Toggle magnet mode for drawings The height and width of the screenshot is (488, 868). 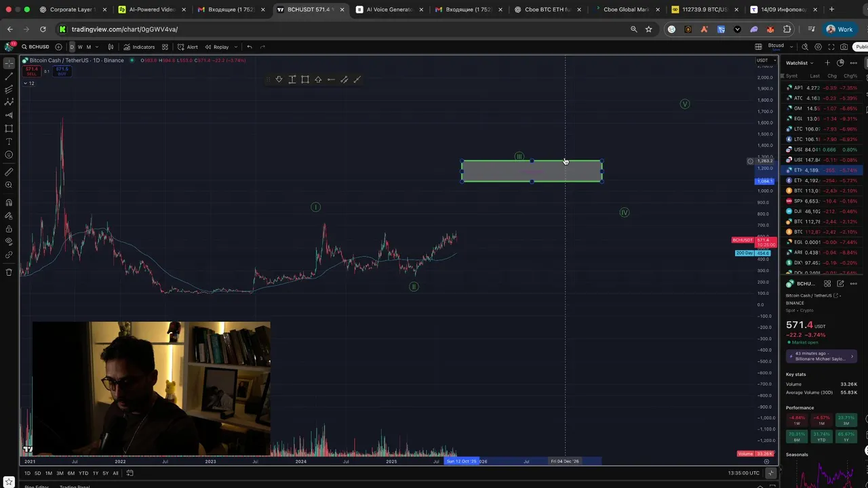(x=9, y=202)
